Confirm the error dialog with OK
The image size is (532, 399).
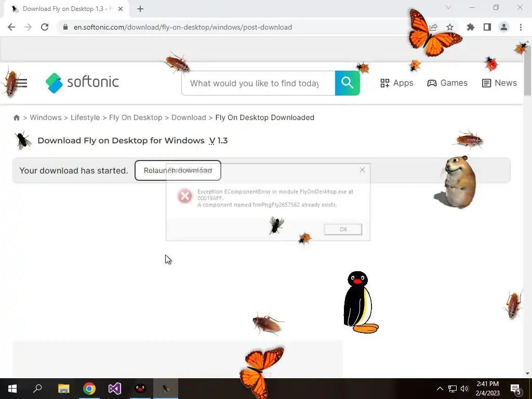tap(343, 229)
